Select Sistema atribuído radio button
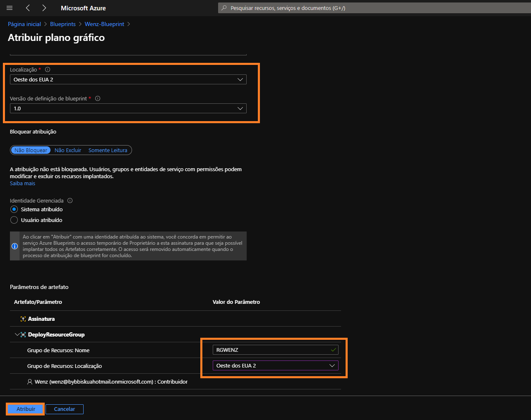The width and height of the screenshot is (531, 420). 14,209
